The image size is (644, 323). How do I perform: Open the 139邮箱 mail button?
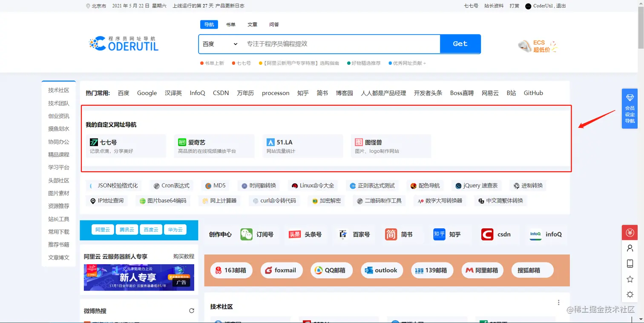[432, 270]
